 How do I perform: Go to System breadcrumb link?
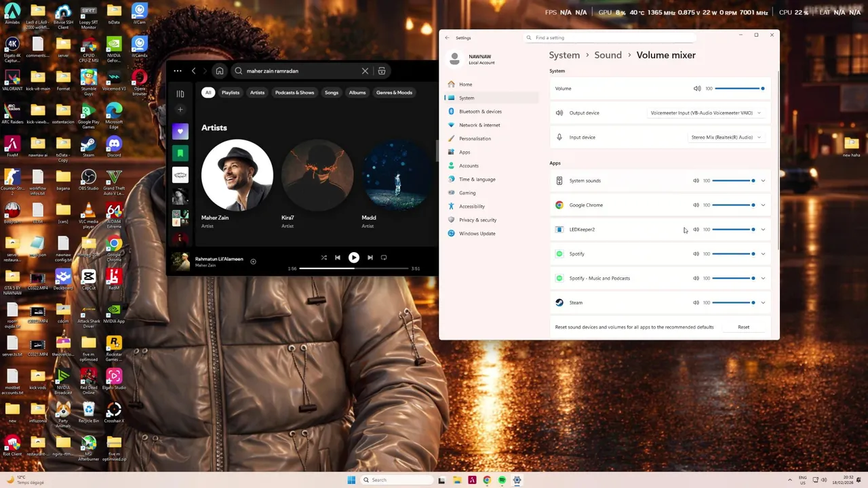tap(564, 56)
